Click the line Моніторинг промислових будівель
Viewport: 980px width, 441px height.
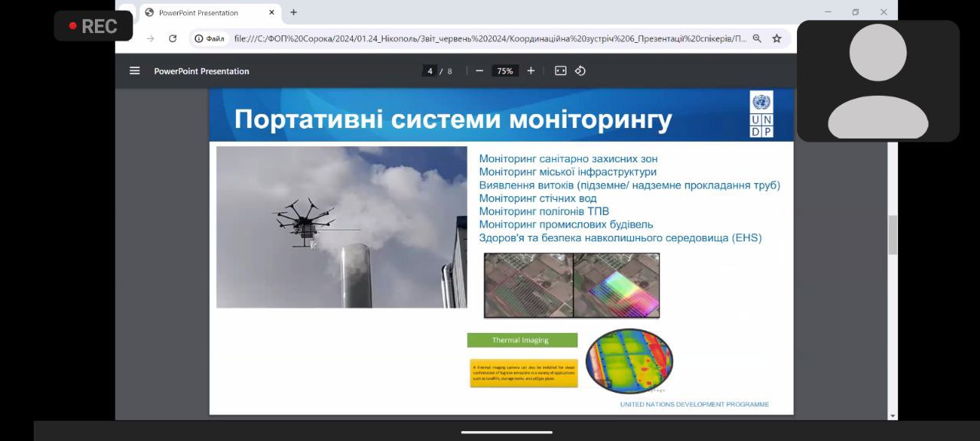(x=566, y=224)
